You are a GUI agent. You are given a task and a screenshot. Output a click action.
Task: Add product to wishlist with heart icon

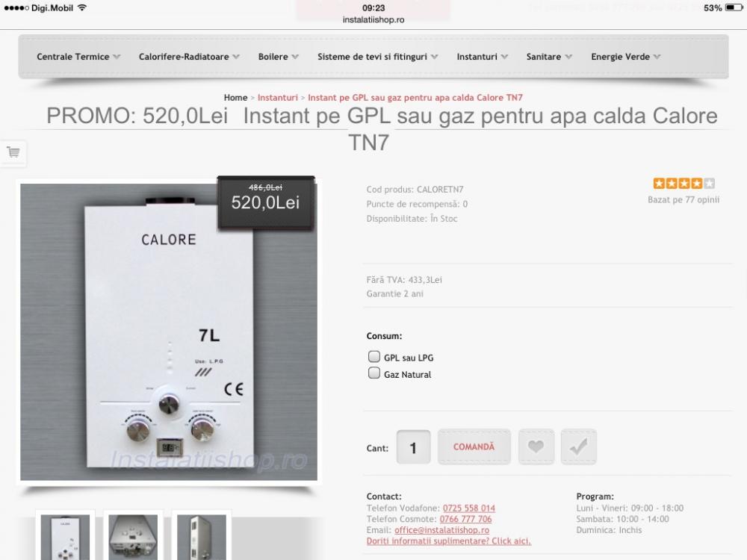point(536,447)
